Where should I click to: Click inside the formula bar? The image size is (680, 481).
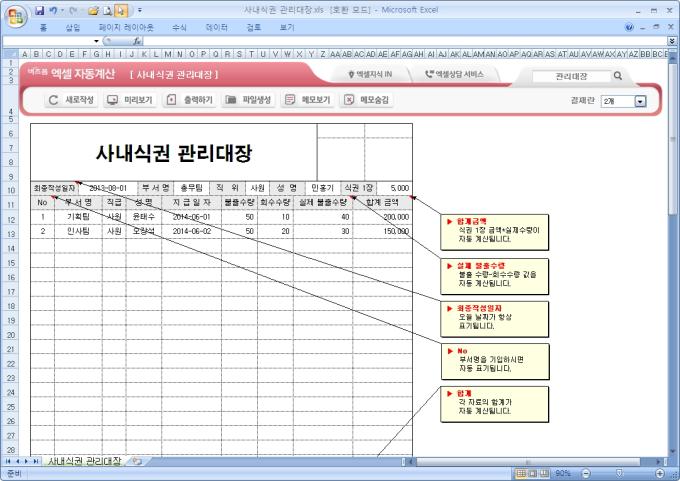[405, 41]
